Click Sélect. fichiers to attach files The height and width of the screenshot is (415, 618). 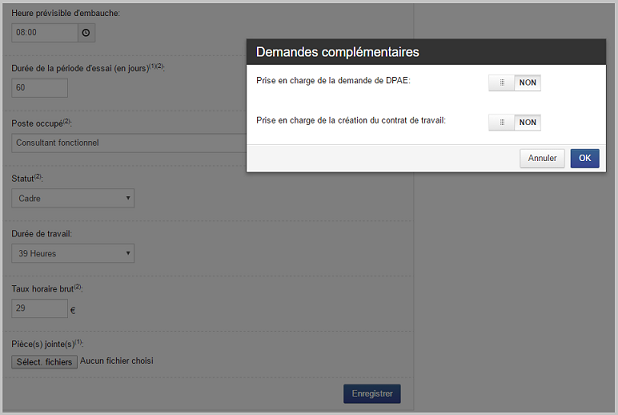pyautogui.click(x=45, y=362)
